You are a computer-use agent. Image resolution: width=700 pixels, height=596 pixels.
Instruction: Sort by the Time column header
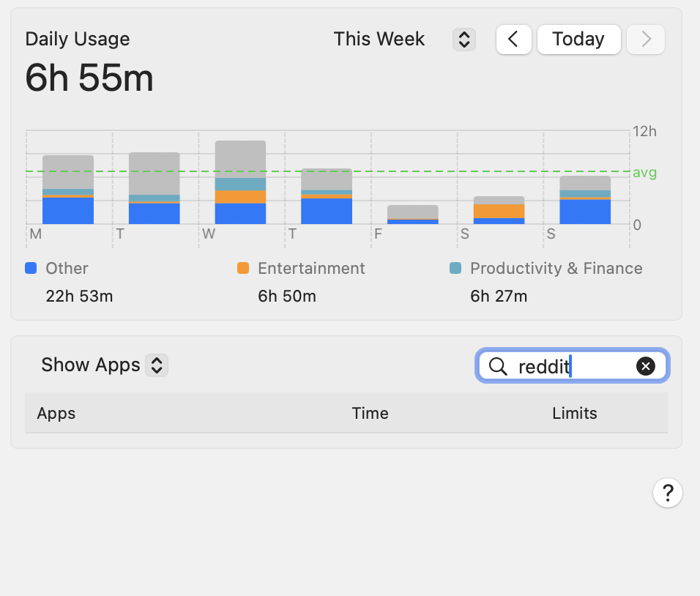[370, 413]
